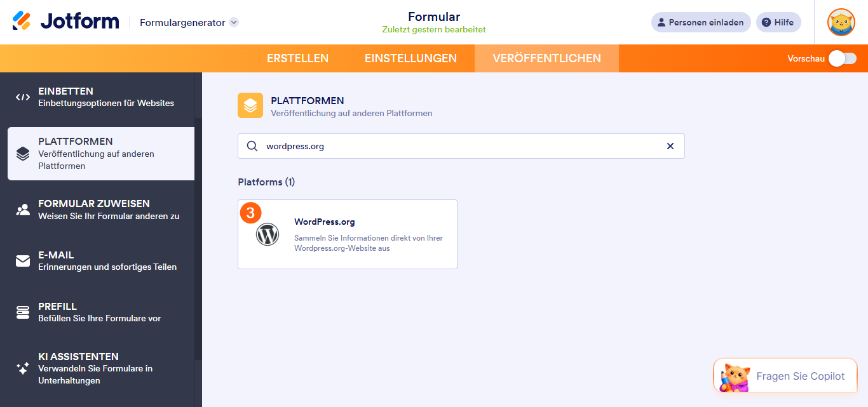Open the EINSTELLUNGEN tab

click(x=410, y=58)
